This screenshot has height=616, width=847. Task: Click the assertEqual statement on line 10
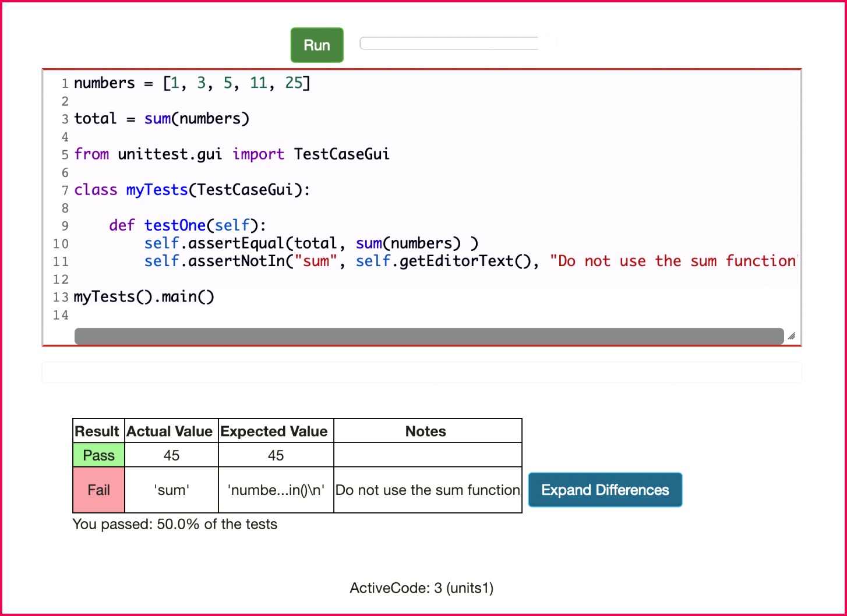tap(312, 243)
